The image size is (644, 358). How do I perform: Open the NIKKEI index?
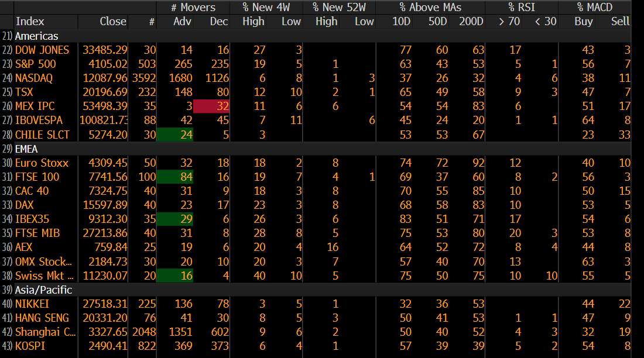tap(32, 304)
